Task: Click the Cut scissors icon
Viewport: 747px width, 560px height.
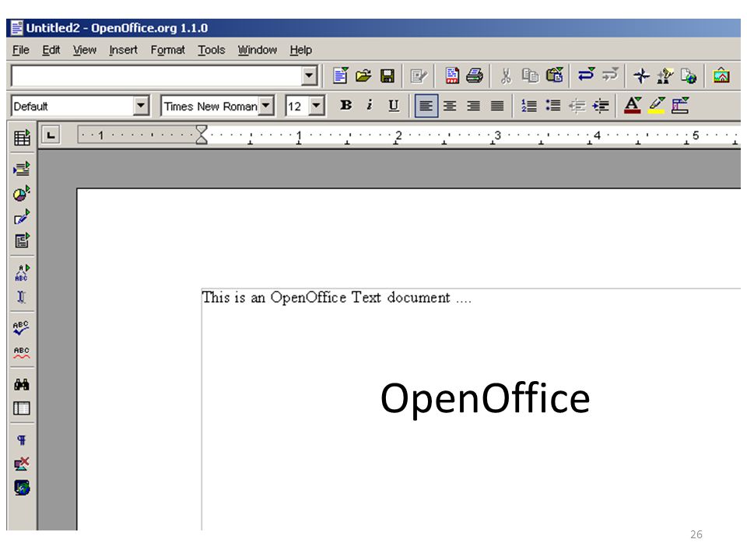Action: [506, 75]
